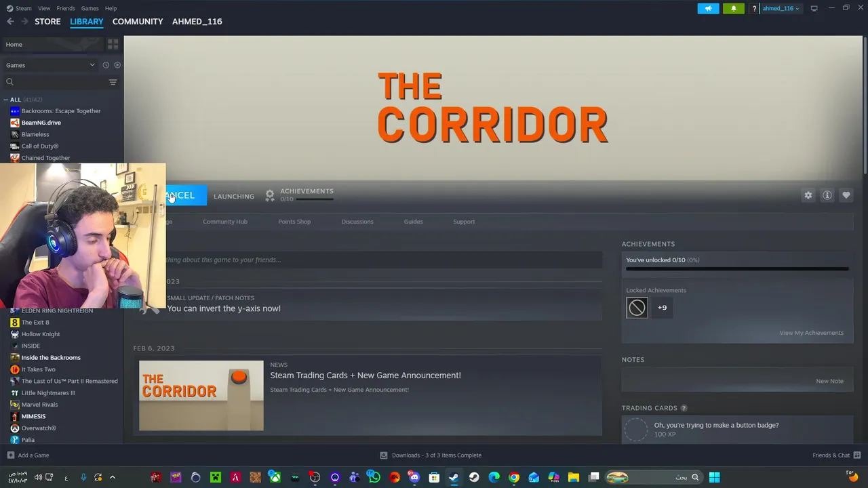Add The Corridor to favorites heart

point(846,195)
